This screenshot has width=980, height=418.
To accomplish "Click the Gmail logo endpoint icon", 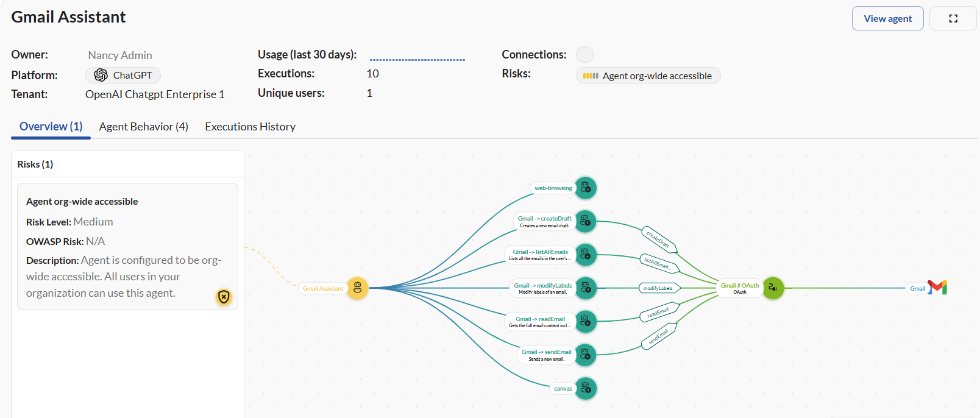I will pyautogui.click(x=937, y=288).
